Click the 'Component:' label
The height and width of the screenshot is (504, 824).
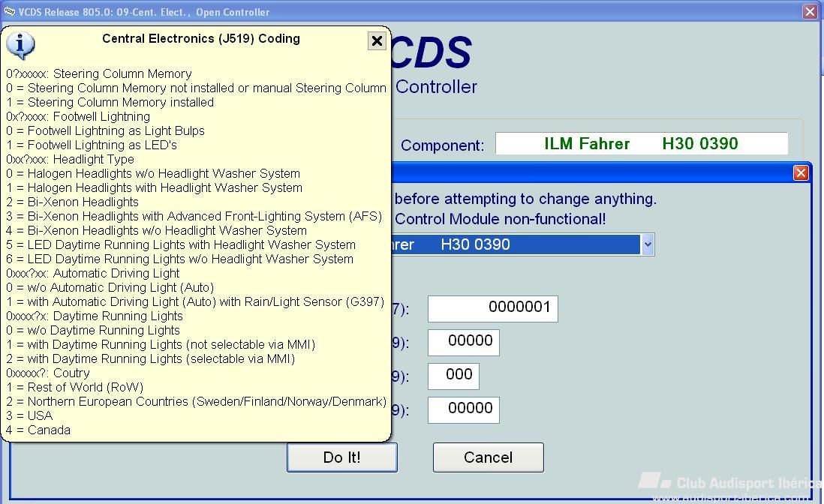(443, 145)
